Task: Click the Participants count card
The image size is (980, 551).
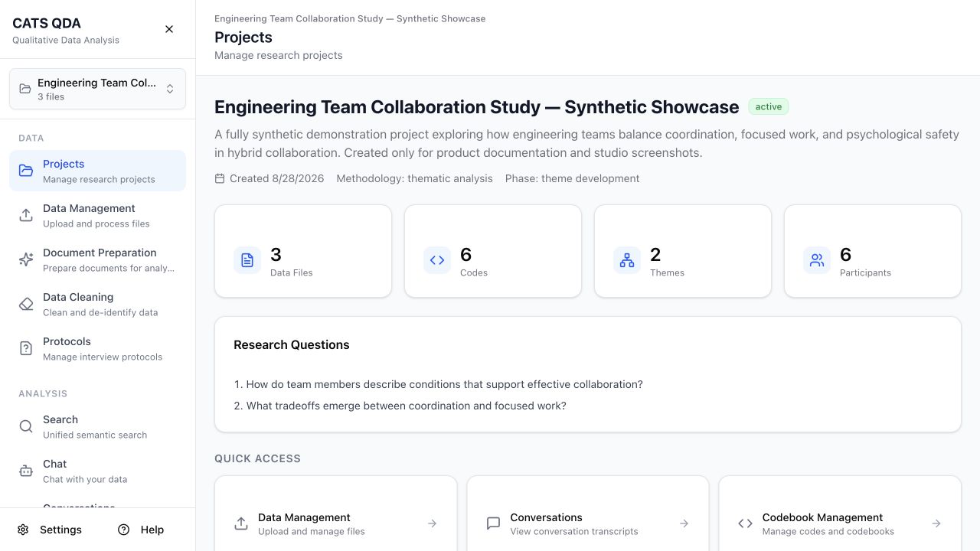Action: point(873,251)
